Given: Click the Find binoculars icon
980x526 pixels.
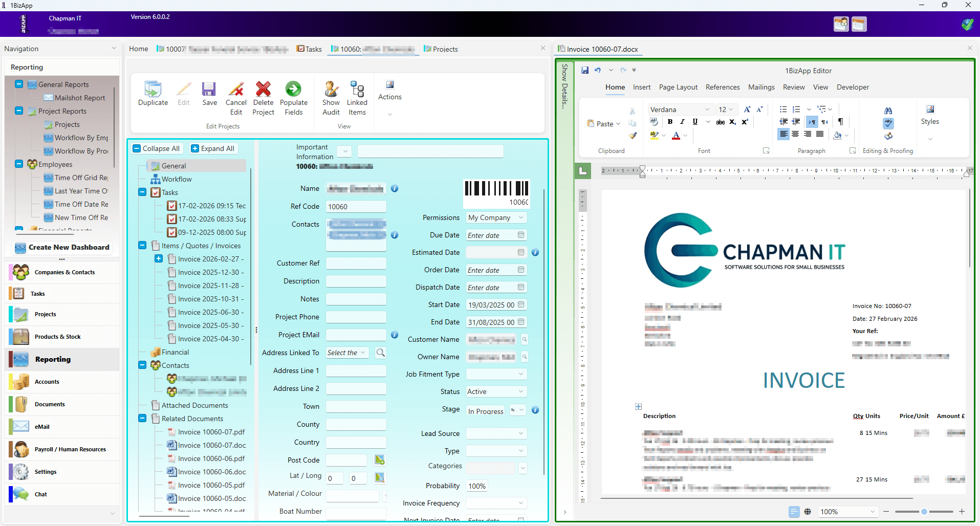Looking at the screenshot, I should (888, 111).
